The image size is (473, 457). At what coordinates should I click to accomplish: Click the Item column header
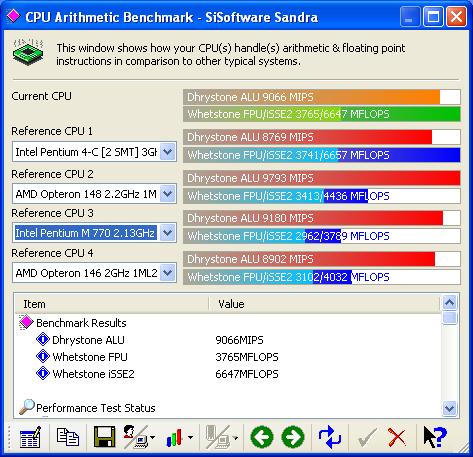[112, 304]
